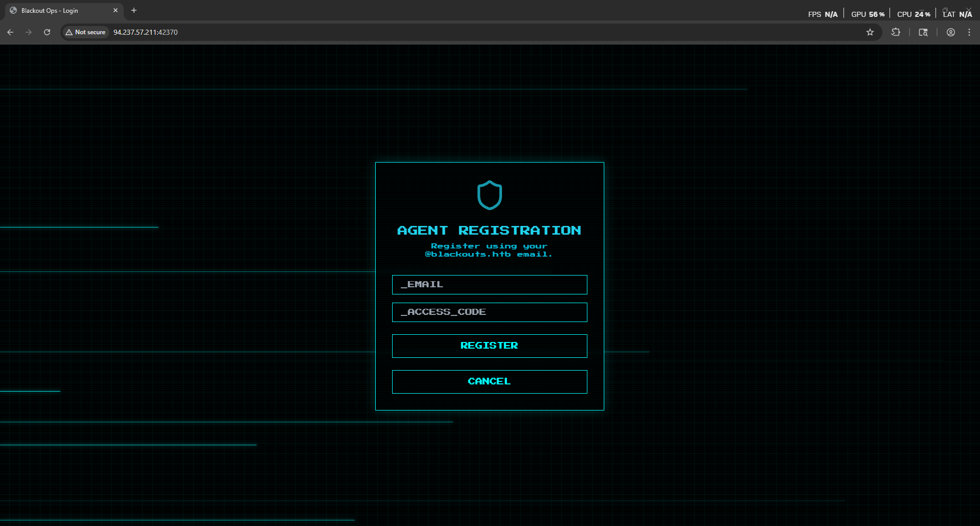The image size is (980, 526).
Task: Click the shield logo icon
Action: [x=490, y=195]
